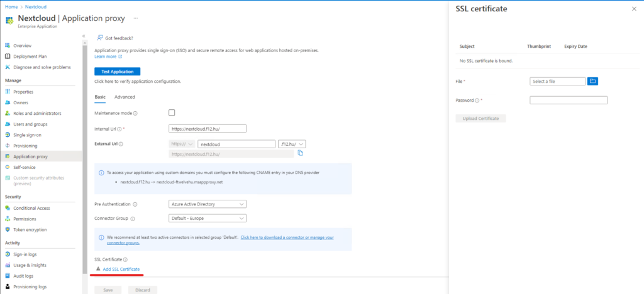Click the Discard button

[143, 290]
